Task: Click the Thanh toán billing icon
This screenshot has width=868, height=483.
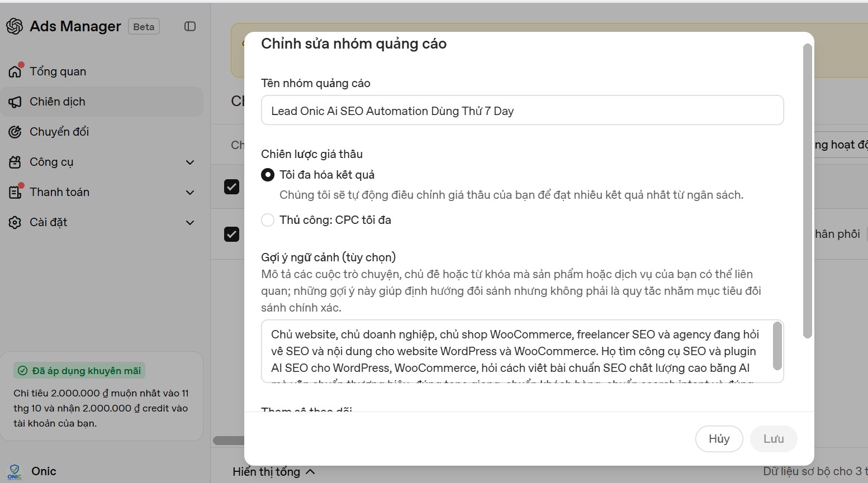Action: tap(15, 192)
